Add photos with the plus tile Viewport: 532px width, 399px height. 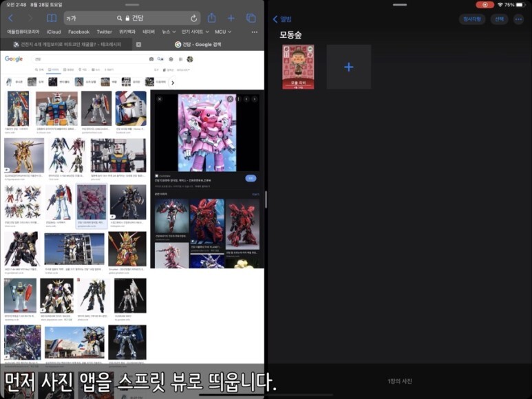coord(349,67)
